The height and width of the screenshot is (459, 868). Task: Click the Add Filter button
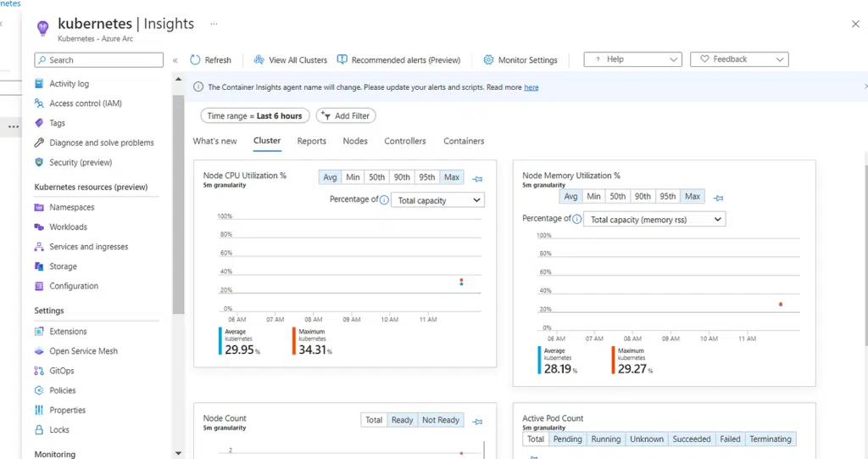[346, 116]
